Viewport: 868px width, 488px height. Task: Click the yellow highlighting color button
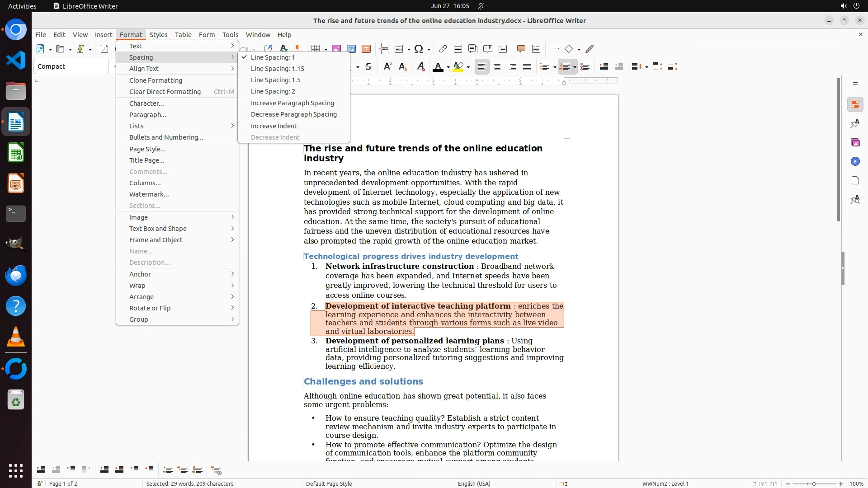point(458,67)
